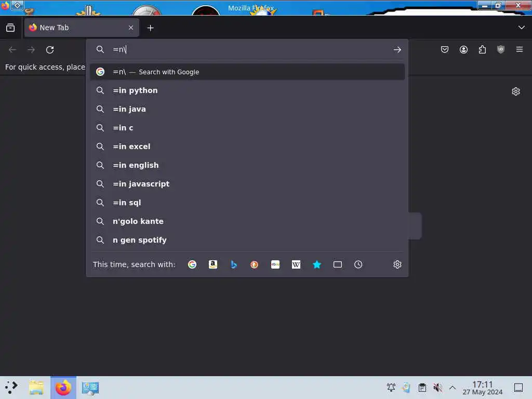532x399 pixels.
Task: Search in History clock icon
Action: pos(358,264)
